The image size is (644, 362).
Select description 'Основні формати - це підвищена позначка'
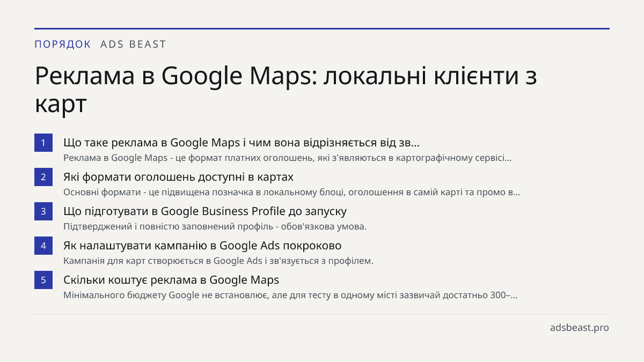tap(292, 192)
